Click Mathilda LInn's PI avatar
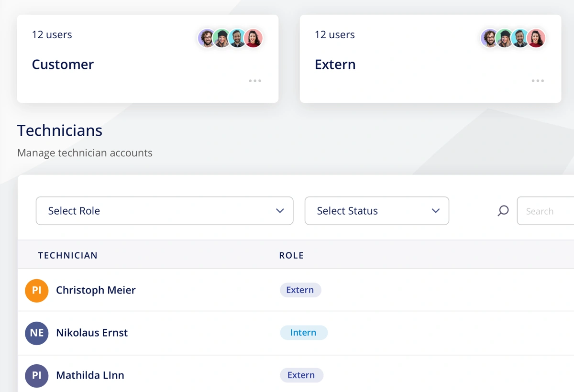The width and height of the screenshot is (574, 392). coord(37,376)
